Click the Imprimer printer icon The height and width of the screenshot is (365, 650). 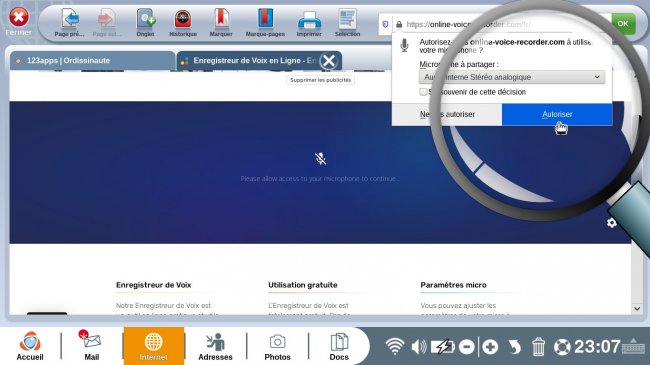309,20
